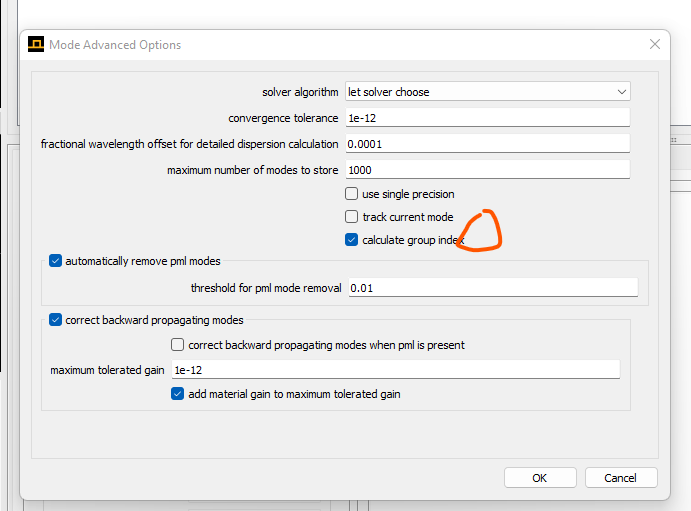Focus the fractional wavelength offset field

coord(488,144)
